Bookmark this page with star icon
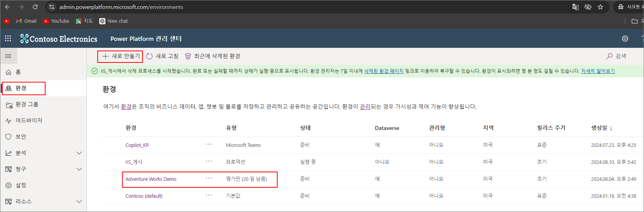Screen dimensions: 644x212 [x=600, y=7]
